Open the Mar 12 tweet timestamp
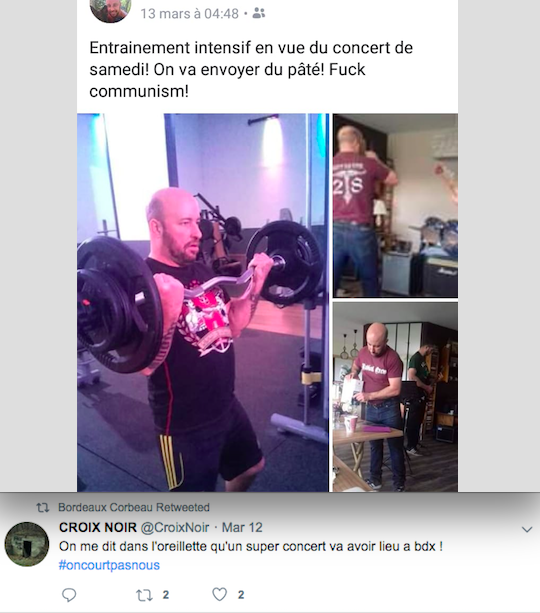Image resolution: width=540 pixels, height=613 pixels. (x=242, y=527)
